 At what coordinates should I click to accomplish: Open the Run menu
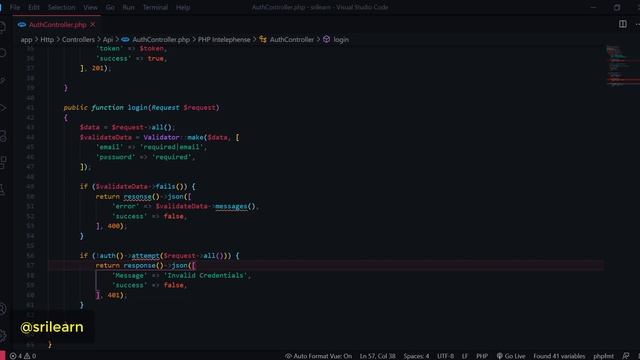(128, 7)
